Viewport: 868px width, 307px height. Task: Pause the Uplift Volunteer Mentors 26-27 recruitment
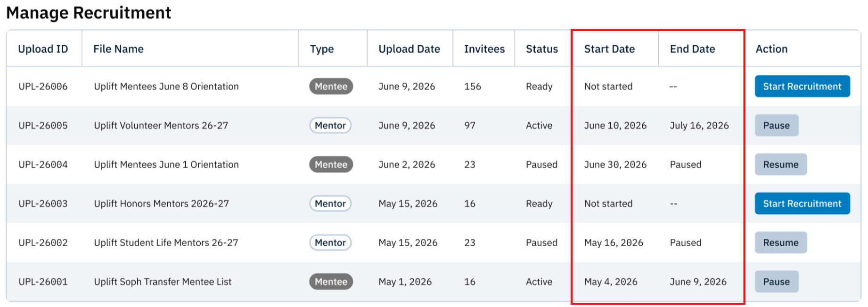tap(777, 125)
